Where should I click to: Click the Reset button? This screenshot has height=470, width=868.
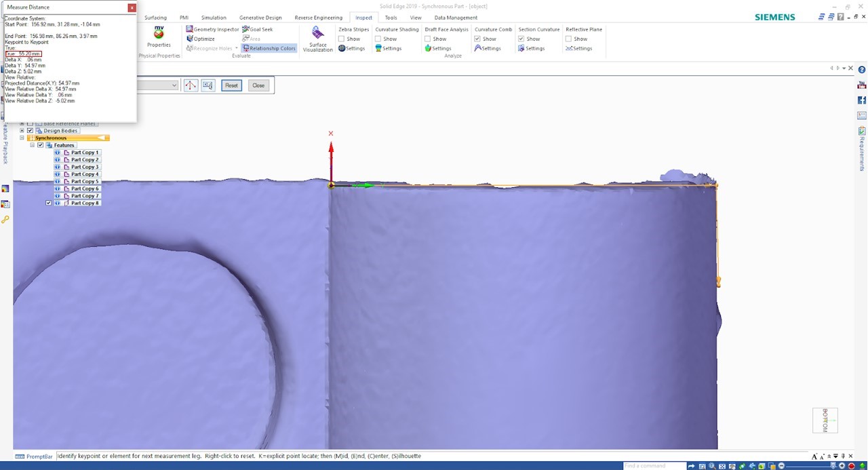point(232,85)
